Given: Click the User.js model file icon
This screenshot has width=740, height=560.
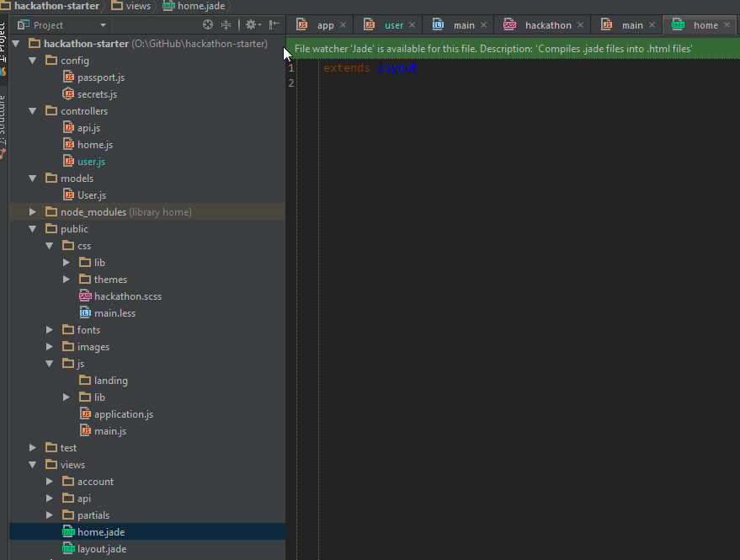Looking at the screenshot, I should tap(69, 195).
